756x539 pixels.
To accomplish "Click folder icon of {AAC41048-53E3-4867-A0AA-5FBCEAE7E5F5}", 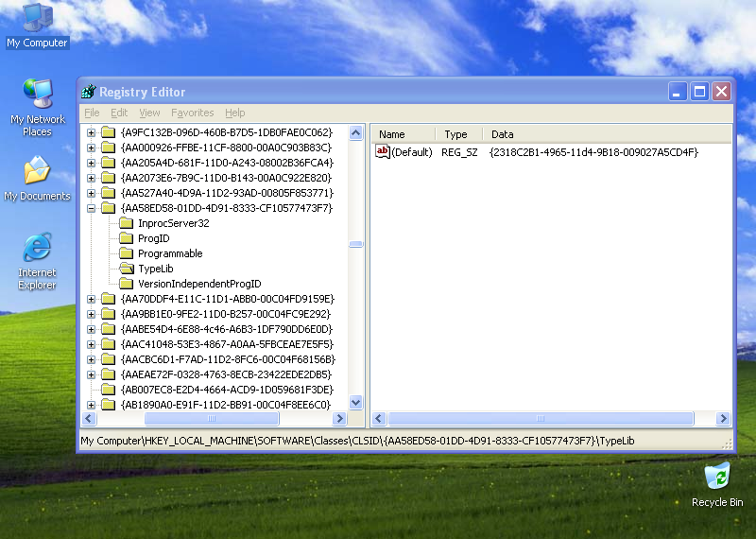I will click(109, 344).
